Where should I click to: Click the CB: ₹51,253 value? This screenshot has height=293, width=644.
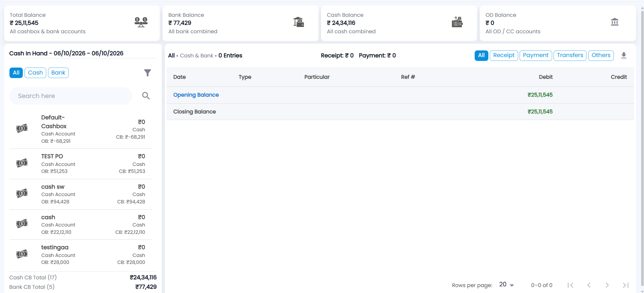pyautogui.click(x=132, y=171)
